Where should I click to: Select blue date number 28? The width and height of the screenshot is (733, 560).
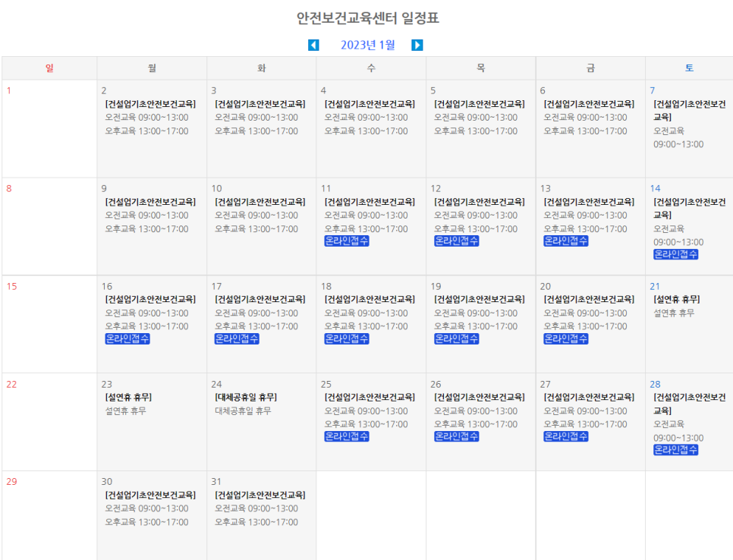(x=655, y=384)
